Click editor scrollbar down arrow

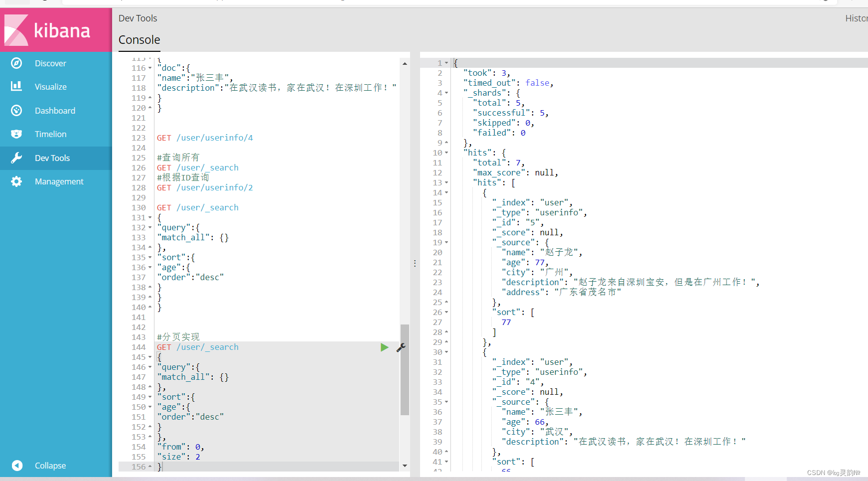pos(405,466)
